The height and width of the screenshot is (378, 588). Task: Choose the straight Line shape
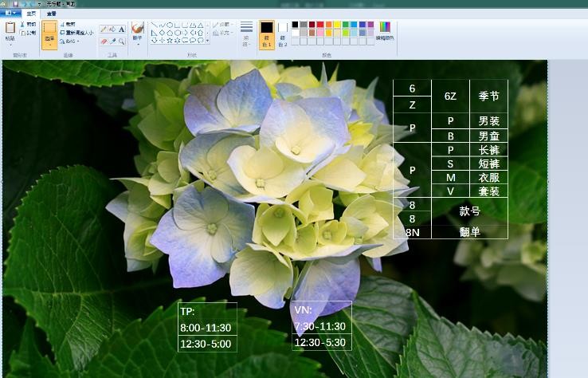click(x=154, y=26)
